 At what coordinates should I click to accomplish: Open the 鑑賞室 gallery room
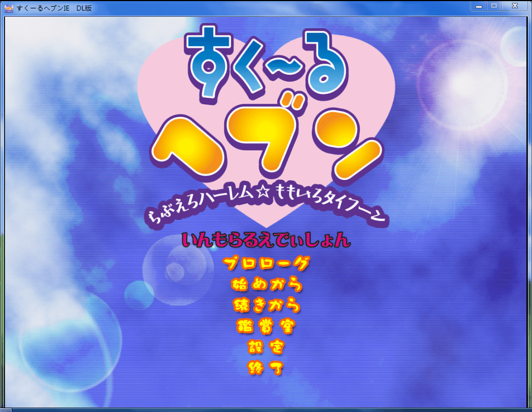tap(266, 326)
